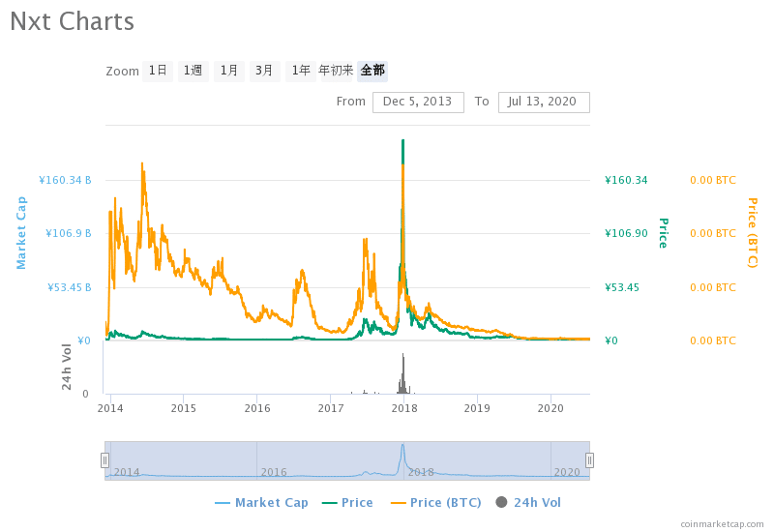Click the 2016 x-axis label
Screen dimensions: 774x532
tap(257, 408)
